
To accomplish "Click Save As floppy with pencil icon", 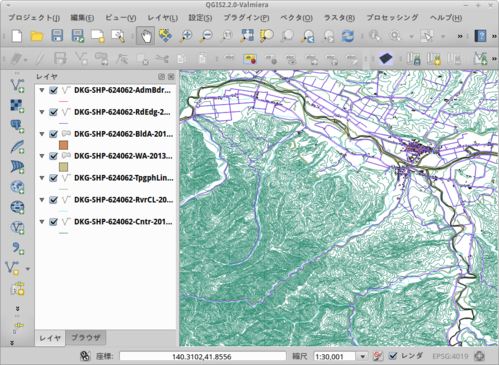I will 78,36.
